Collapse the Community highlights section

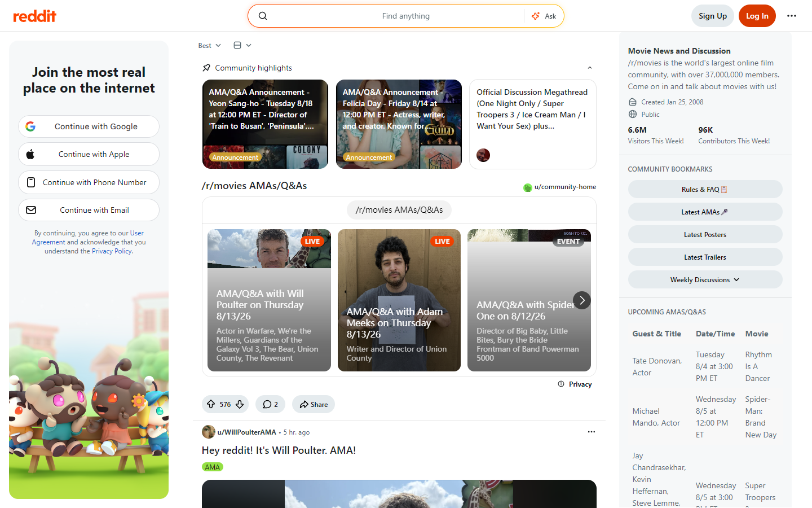click(590, 68)
